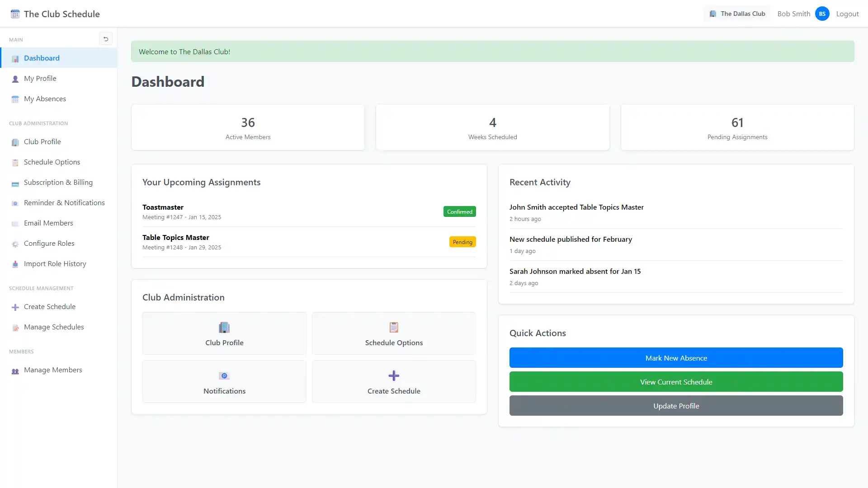Click the My Absences calendar icon in sidebar
Screen dimensions: 868x488
15,99
